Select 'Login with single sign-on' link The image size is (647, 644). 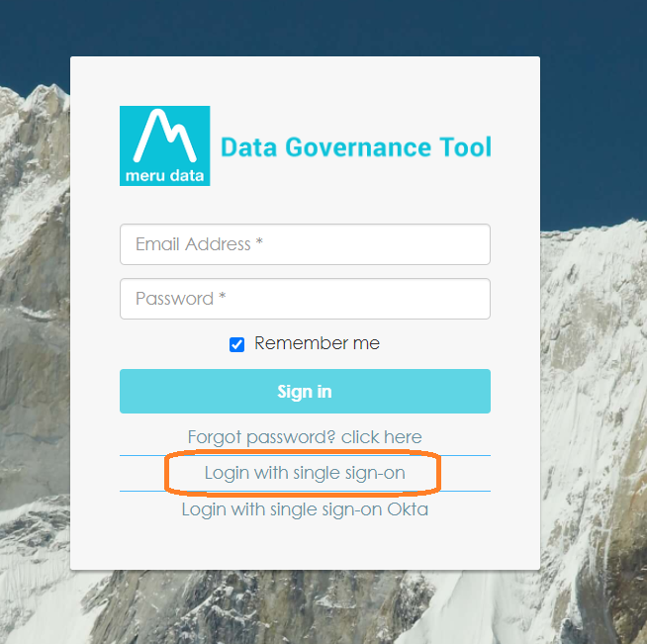coord(305,473)
